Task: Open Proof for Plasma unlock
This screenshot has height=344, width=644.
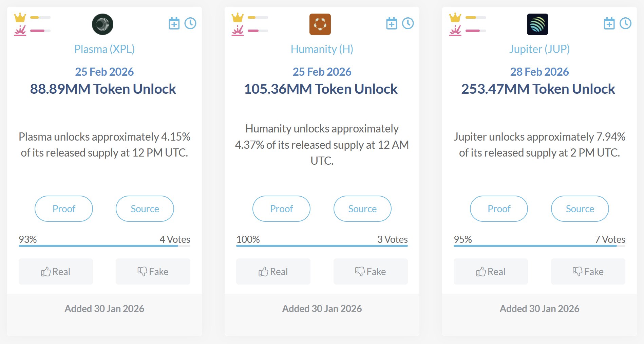Action: click(x=64, y=209)
